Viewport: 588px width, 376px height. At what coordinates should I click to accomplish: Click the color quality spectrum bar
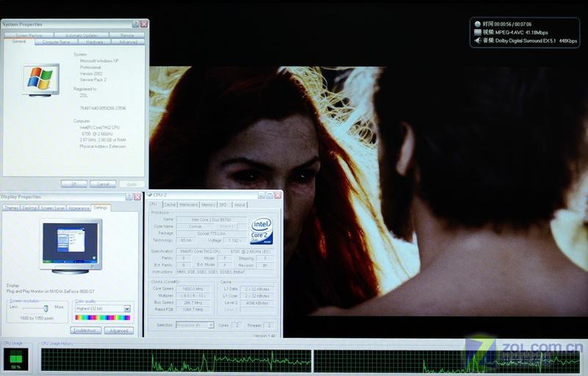coord(102,318)
